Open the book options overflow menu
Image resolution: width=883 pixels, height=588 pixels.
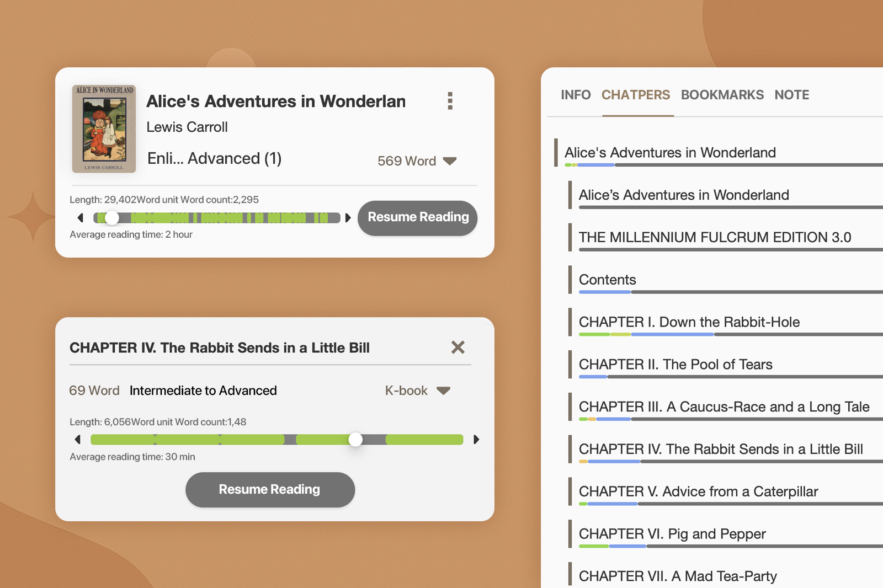[x=450, y=101]
